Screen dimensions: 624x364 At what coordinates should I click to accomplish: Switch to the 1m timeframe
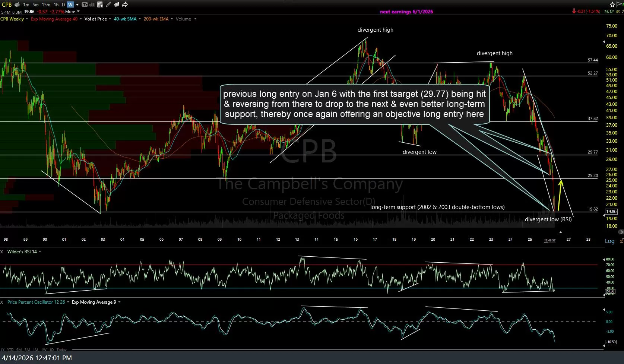point(26,5)
